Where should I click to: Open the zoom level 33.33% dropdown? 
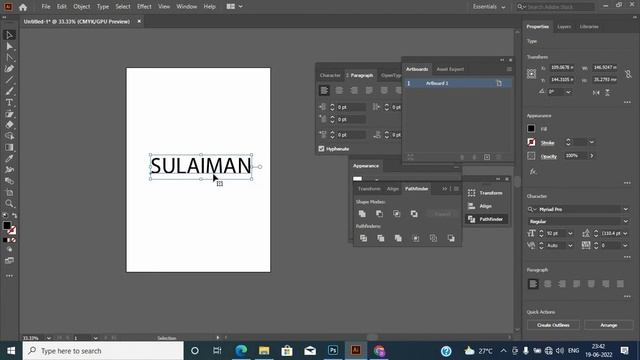pos(49,338)
